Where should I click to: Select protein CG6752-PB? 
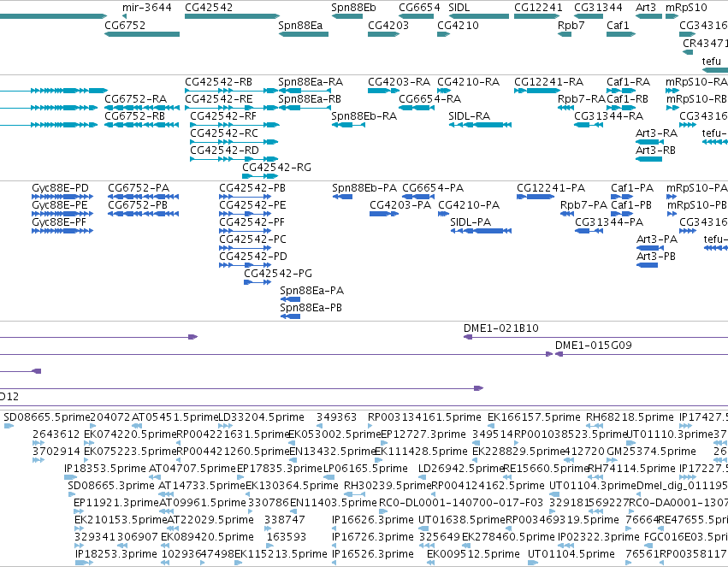[x=143, y=214]
